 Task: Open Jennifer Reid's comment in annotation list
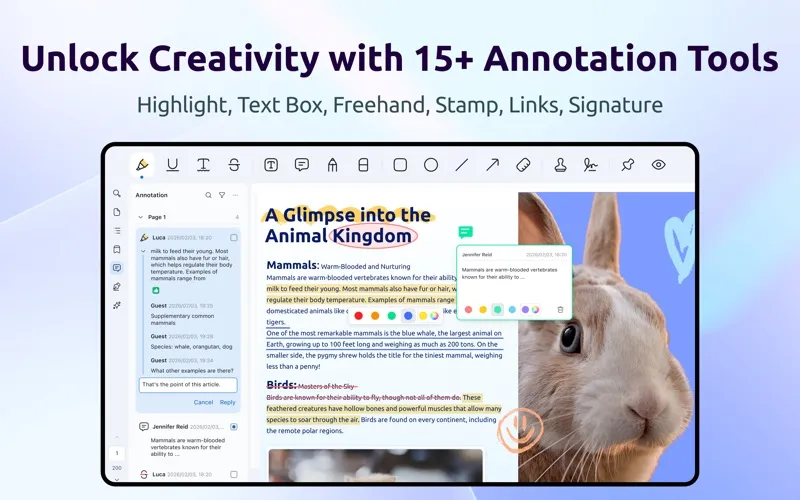[188, 440]
